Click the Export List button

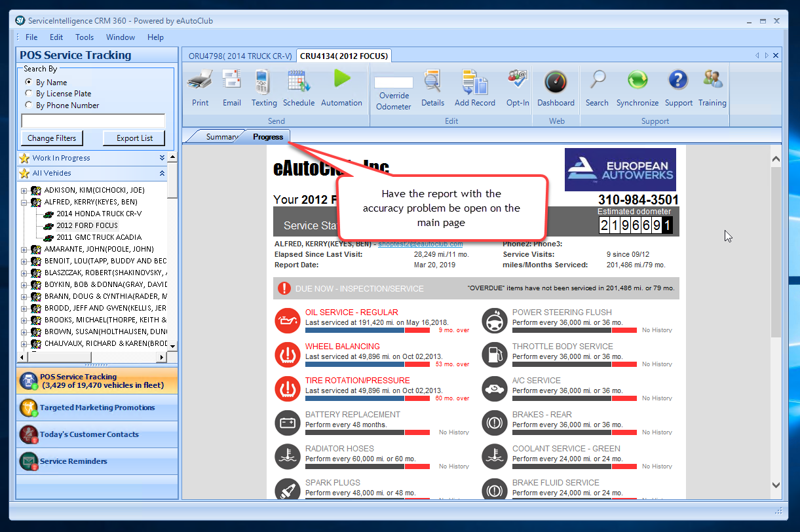(134, 138)
